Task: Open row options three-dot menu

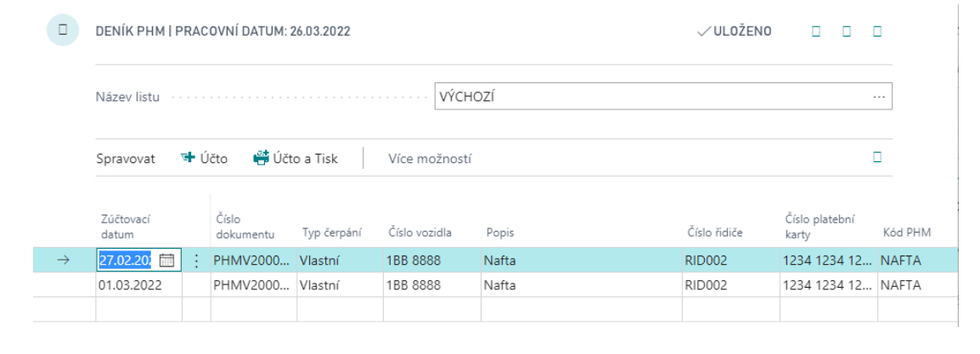Action: tap(196, 261)
